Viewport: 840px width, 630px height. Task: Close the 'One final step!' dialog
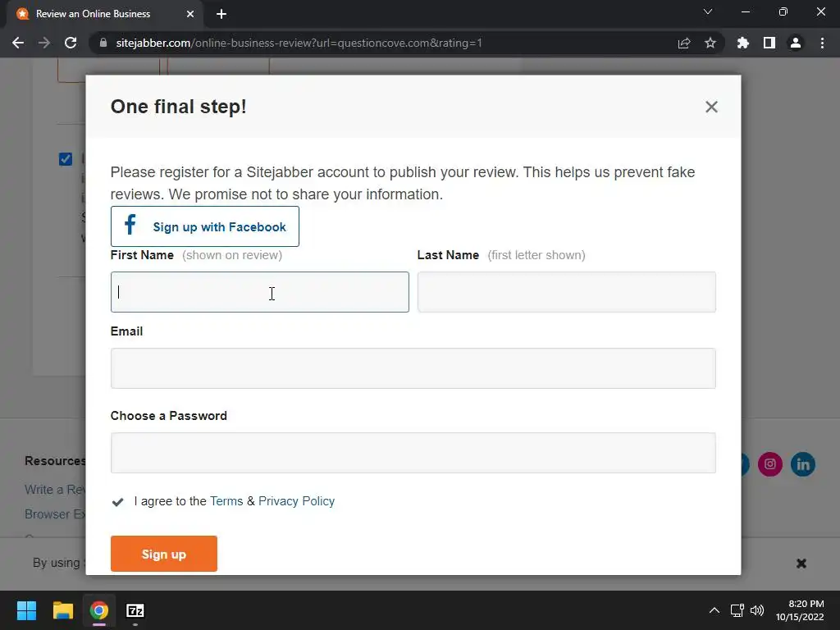pyautogui.click(x=711, y=107)
